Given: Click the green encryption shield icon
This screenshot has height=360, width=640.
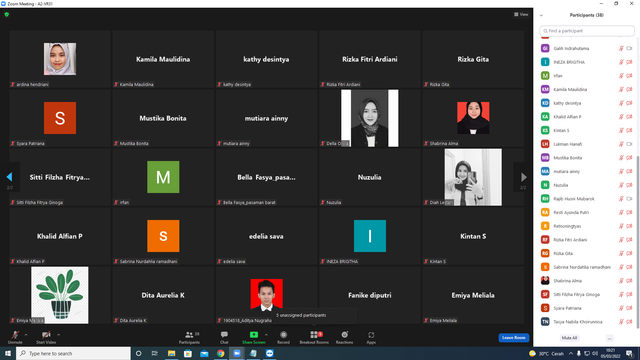Looking at the screenshot, I should coord(7,14).
